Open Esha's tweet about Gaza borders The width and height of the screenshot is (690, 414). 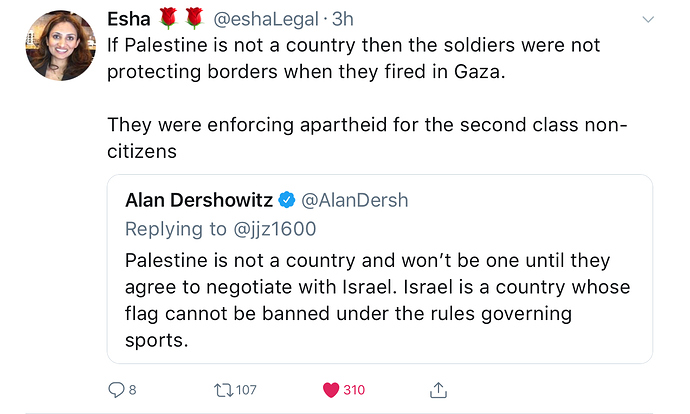tap(367, 98)
